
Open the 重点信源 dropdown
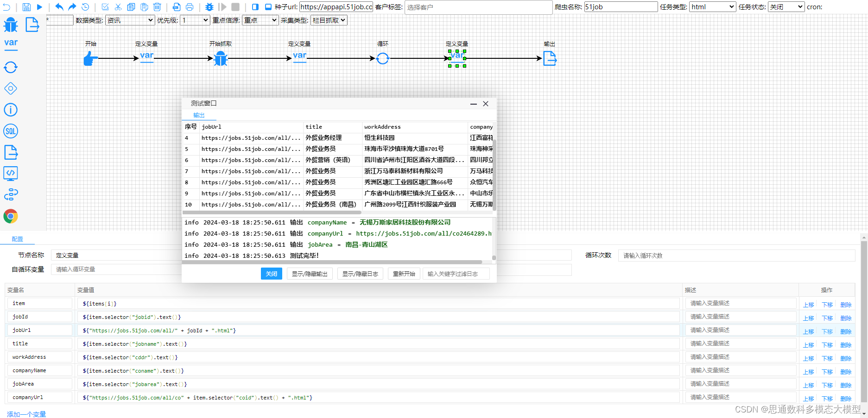[260, 20]
